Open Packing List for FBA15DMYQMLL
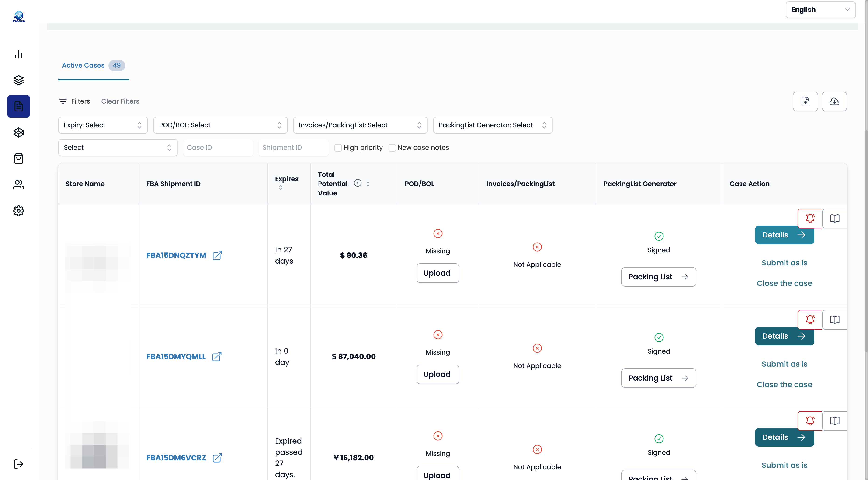 [658, 378]
